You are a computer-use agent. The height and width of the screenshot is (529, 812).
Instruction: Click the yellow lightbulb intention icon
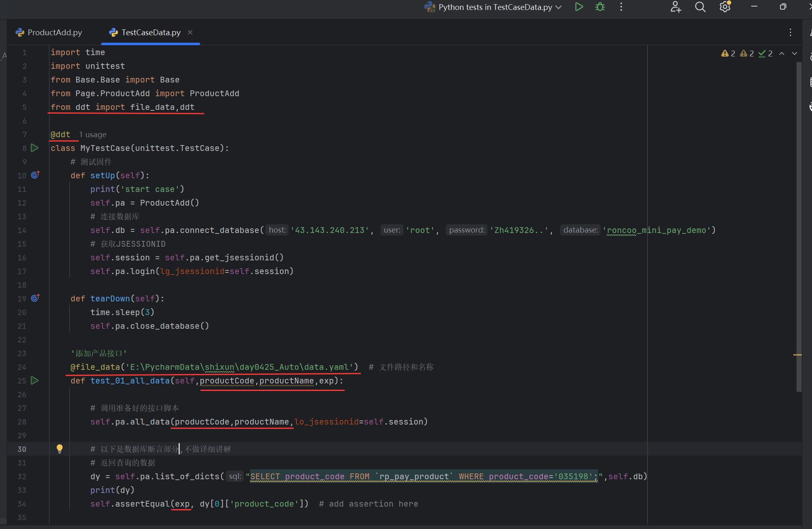click(60, 449)
